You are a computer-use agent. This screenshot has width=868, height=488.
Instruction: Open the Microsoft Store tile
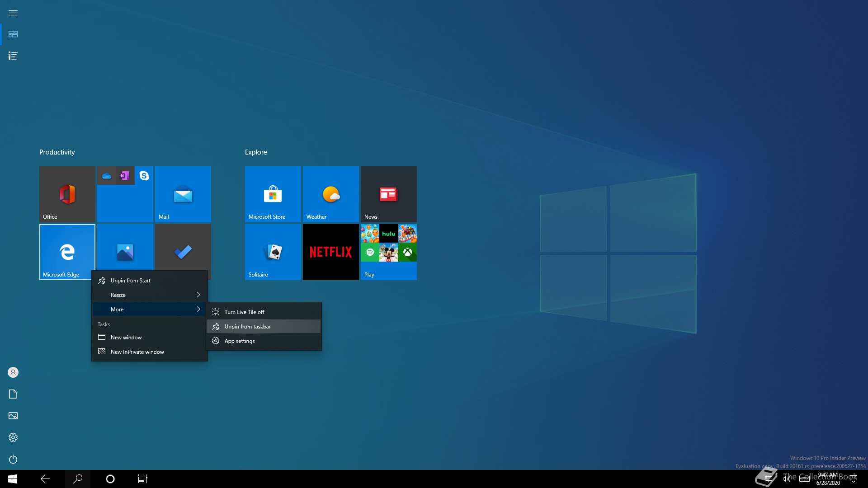point(273,194)
